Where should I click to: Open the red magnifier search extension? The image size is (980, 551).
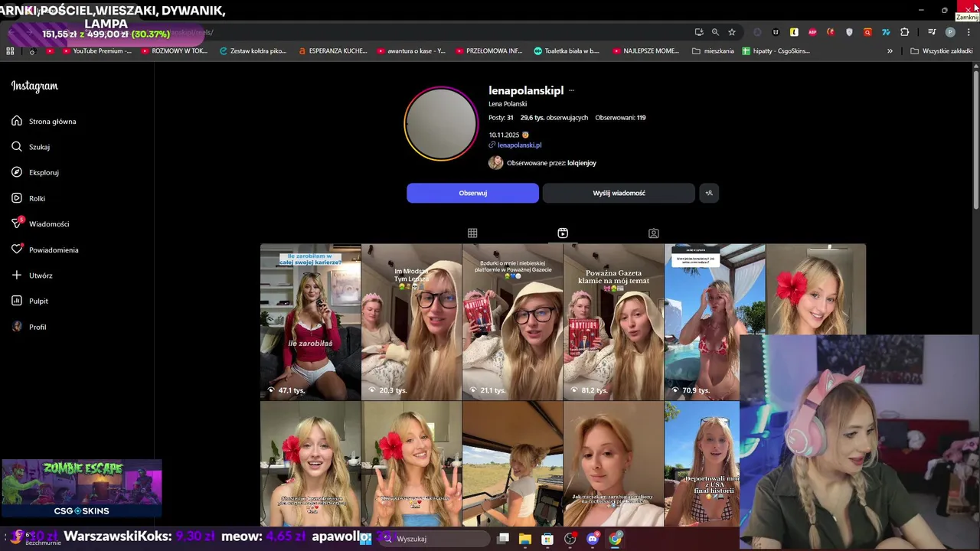[x=867, y=32]
